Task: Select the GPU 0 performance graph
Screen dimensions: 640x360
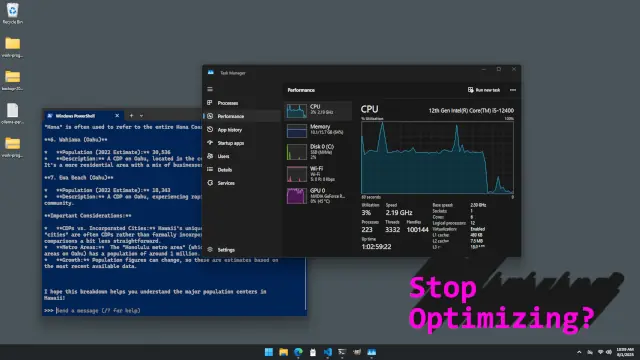Action: pyautogui.click(x=297, y=196)
